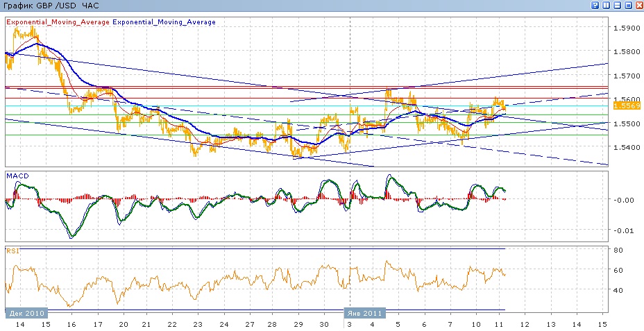Click date label 23 on time axis

pos(198,324)
